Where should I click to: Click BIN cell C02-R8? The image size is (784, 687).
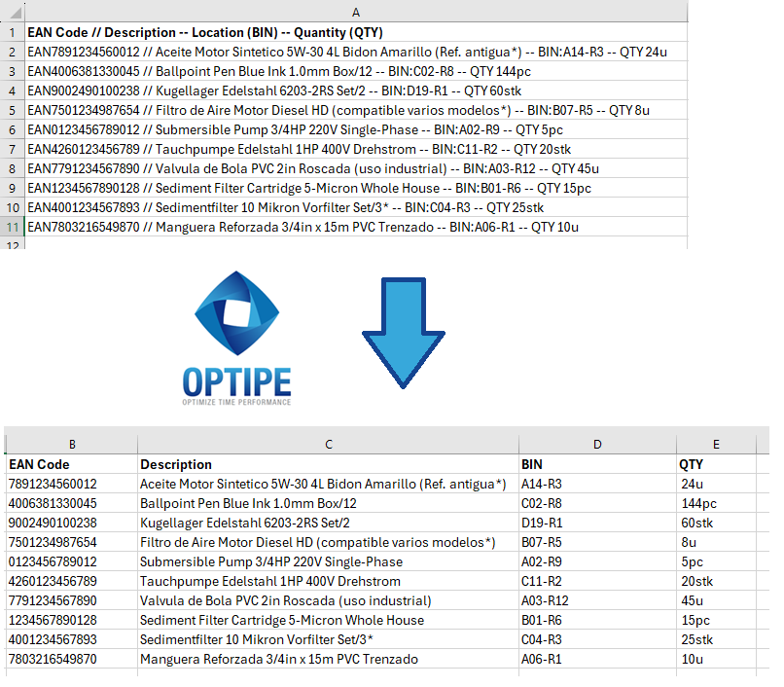pyautogui.click(x=597, y=503)
